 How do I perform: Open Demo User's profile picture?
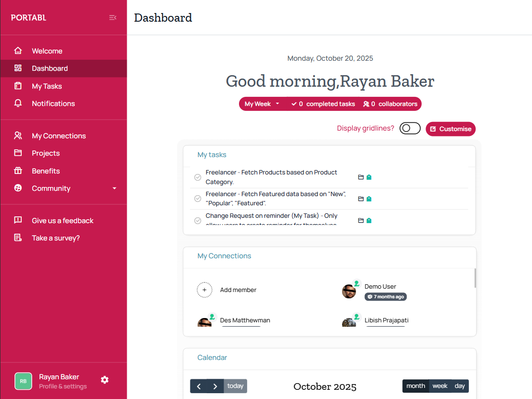click(x=349, y=291)
